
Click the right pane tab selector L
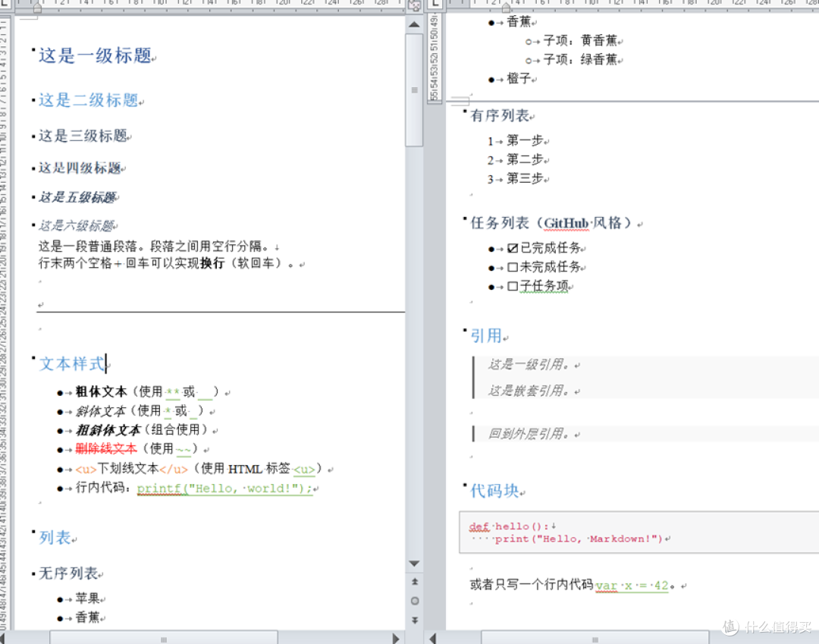pyautogui.click(x=435, y=5)
